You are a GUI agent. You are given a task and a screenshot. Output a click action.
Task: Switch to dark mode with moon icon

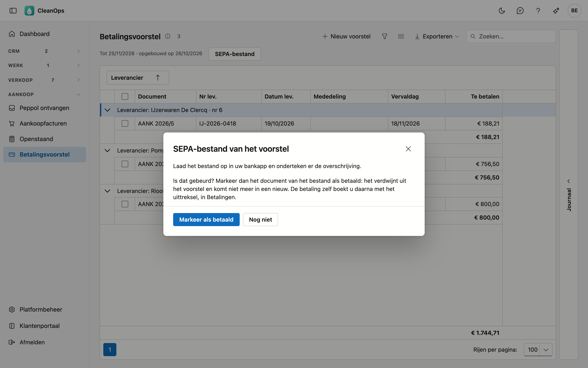502,10
